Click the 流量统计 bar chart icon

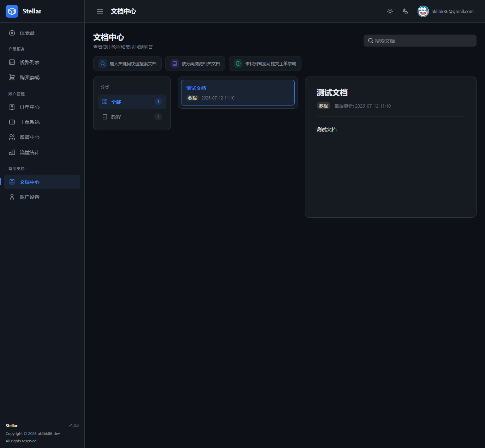[12, 152]
